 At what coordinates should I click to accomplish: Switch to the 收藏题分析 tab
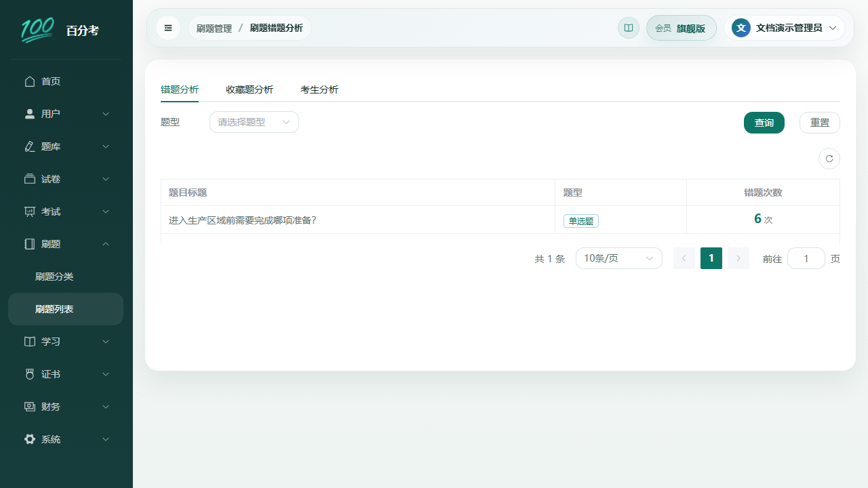pyautogui.click(x=250, y=89)
